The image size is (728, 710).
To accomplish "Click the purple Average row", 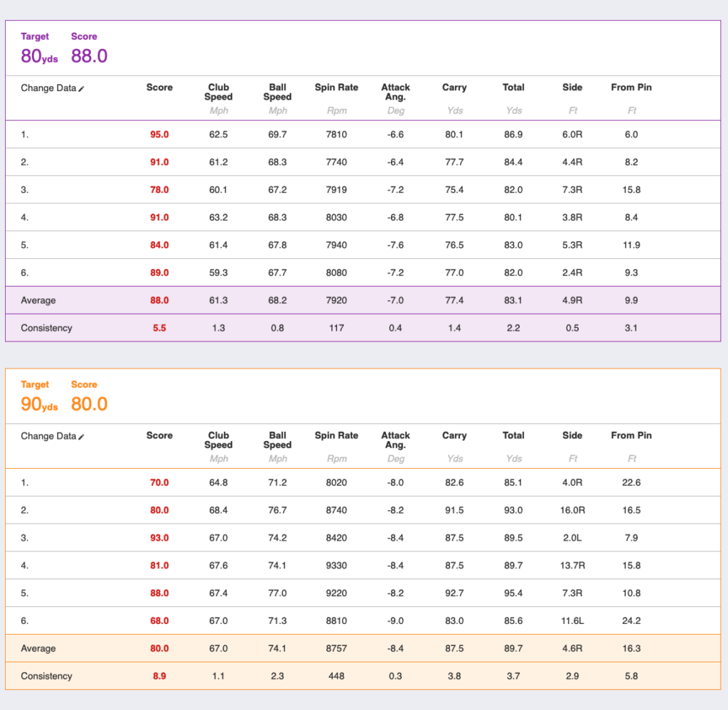I will [363, 300].
